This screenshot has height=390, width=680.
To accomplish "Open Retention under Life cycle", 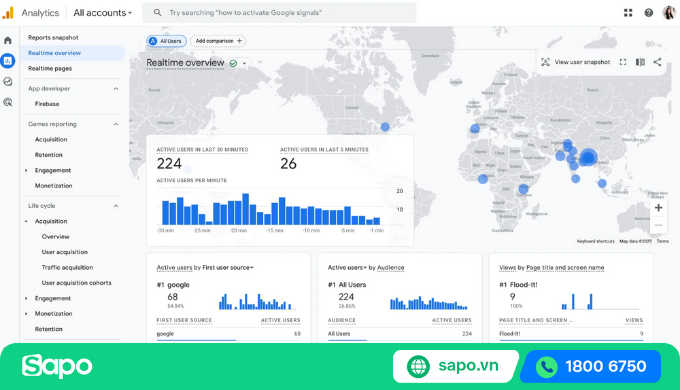I will point(49,329).
